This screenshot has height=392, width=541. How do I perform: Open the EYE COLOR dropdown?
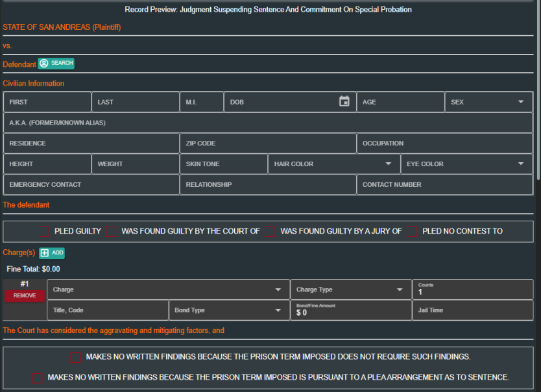tap(521, 164)
